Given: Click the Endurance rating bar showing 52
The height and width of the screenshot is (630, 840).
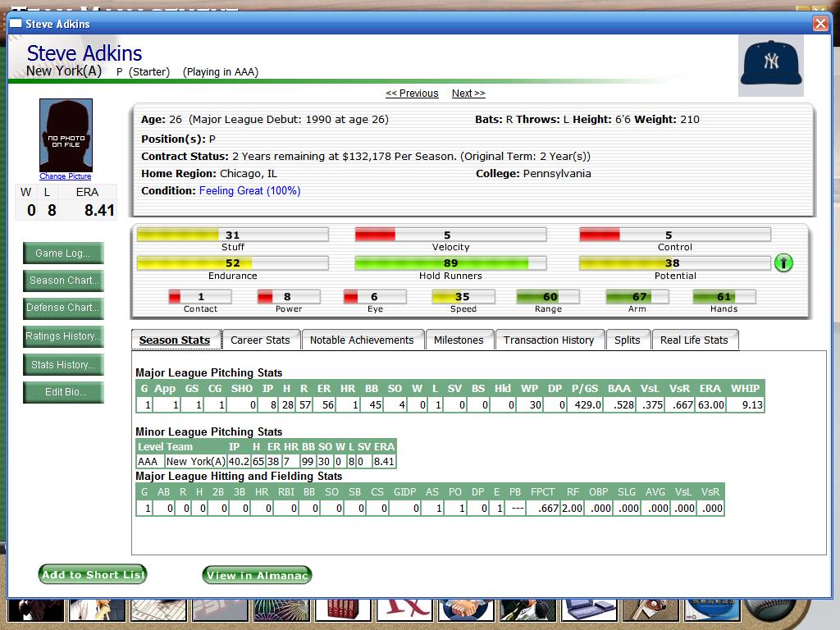Looking at the screenshot, I should [x=232, y=263].
